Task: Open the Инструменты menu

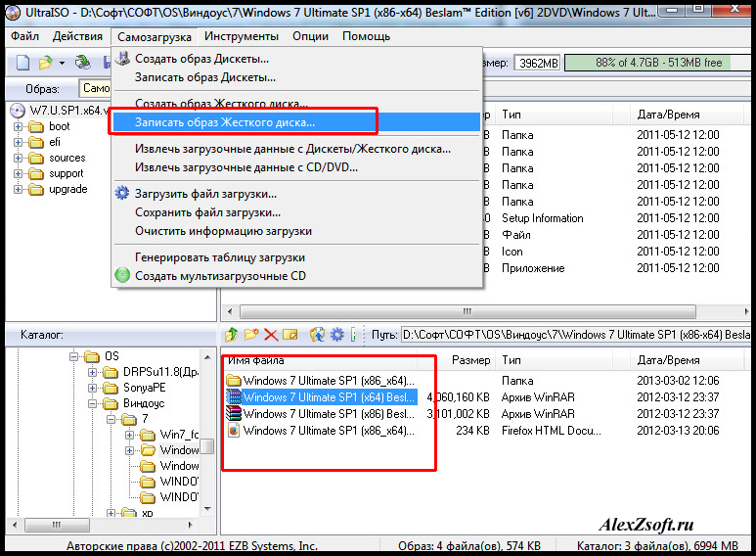Action: point(241,36)
